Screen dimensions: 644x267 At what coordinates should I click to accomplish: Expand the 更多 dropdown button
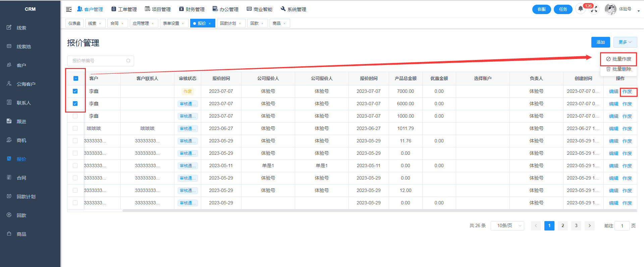[625, 42]
